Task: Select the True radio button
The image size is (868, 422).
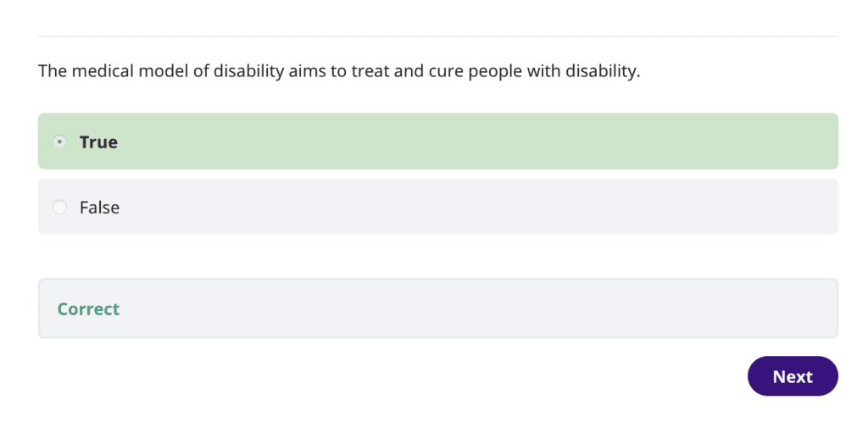Action: tap(59, 142)
